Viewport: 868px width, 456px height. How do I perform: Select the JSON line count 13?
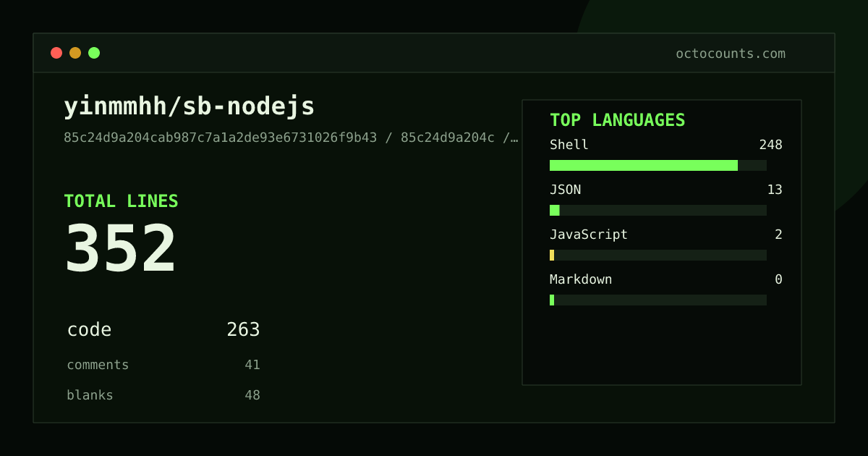775,190
